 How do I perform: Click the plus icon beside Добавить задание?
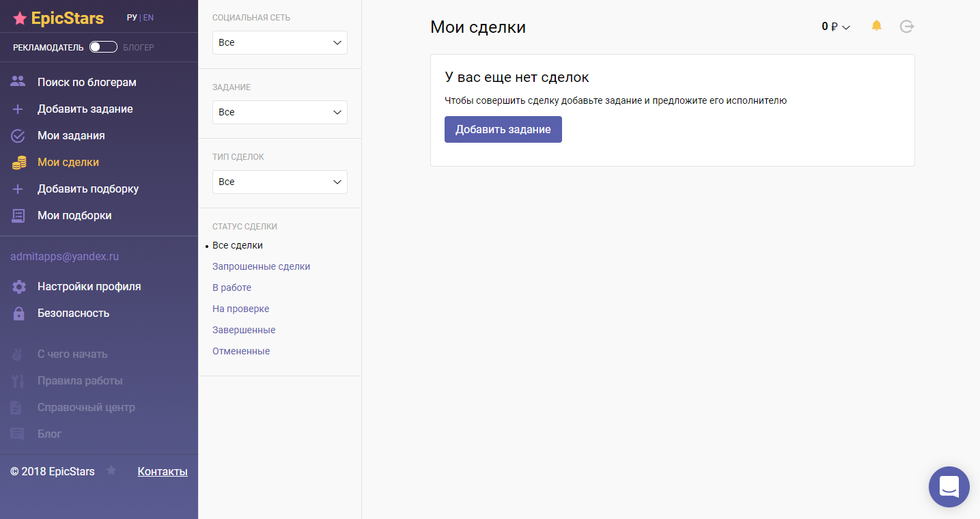point(18,109)
